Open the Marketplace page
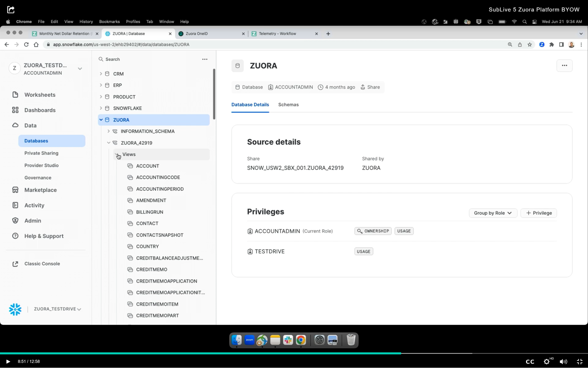588x368 pixels. click(x=40, y=190)
